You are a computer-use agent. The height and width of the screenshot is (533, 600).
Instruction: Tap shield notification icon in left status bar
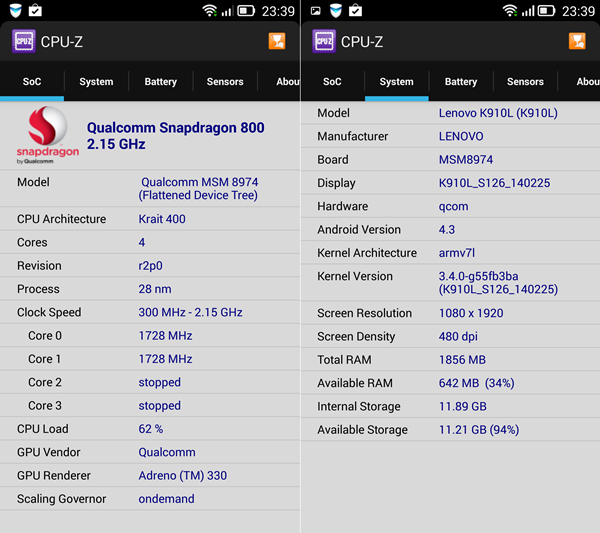[x=16, y=11]
